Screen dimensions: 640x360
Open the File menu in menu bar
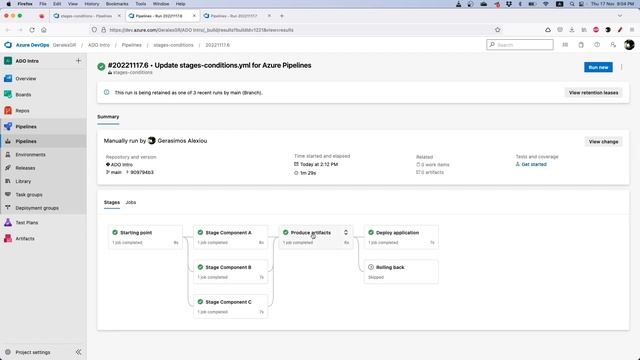tap(43, 4)
